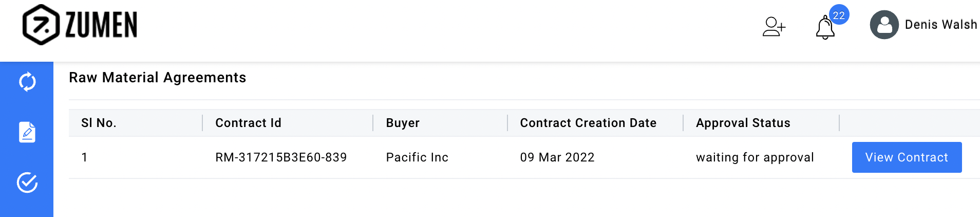Image resolution: width=980 pixels, height=217 pixels.
Task: Open the Denis Walsh profile name
Action: click(x=940, y=25)
